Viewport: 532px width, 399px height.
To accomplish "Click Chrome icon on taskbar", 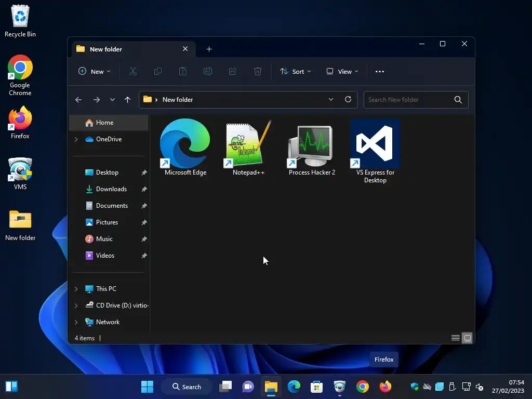I will (362, 387).
